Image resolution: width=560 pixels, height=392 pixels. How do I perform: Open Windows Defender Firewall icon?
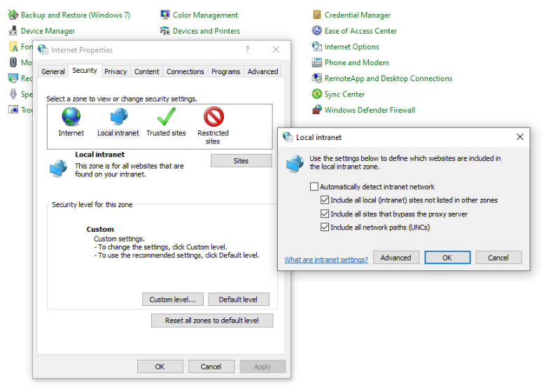pyautogui.click(x=317, y=110)
